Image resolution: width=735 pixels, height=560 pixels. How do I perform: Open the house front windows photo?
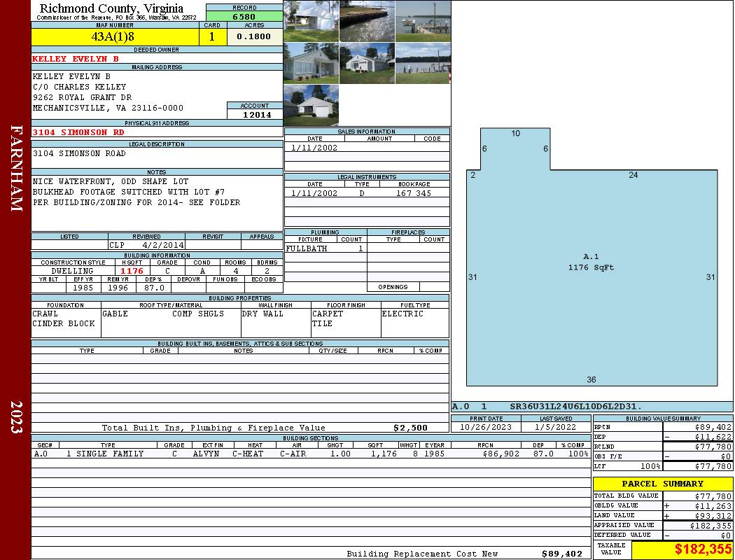coord(311,63)
